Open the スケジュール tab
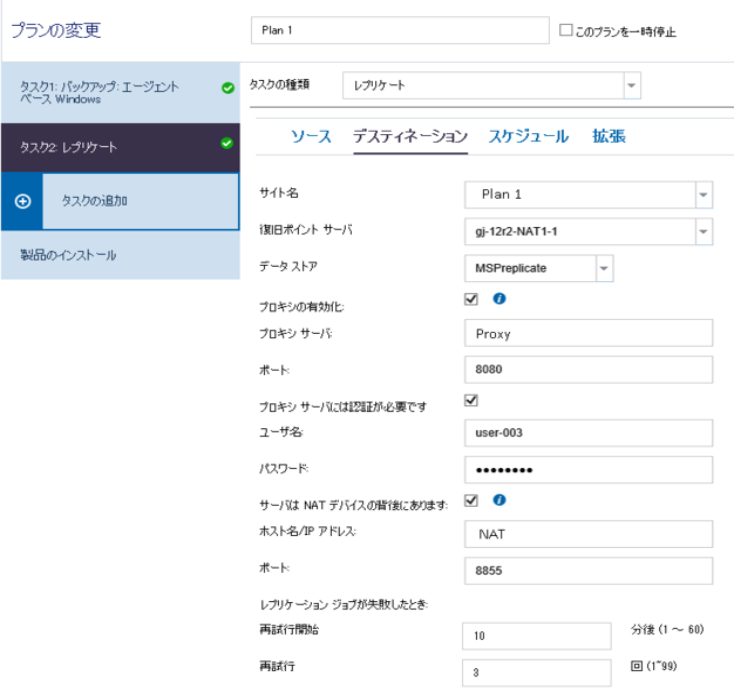Viewport: 734px width, 695px height. click(528, 136)
